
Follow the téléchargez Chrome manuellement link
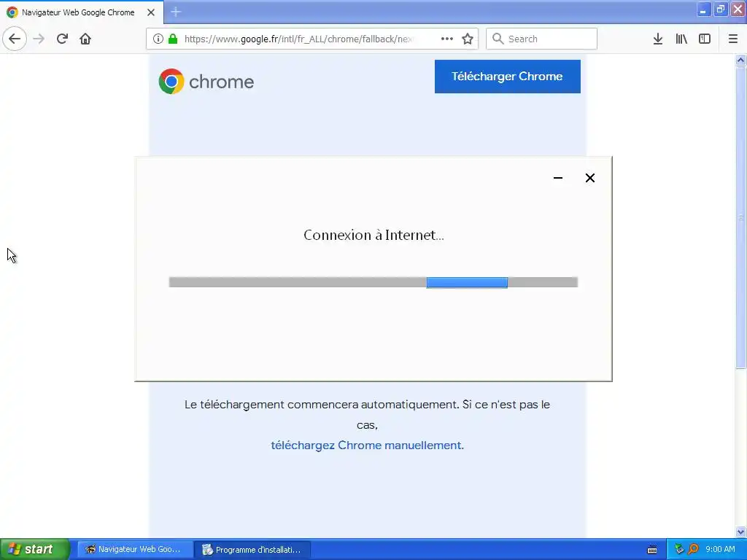(368, 446)
